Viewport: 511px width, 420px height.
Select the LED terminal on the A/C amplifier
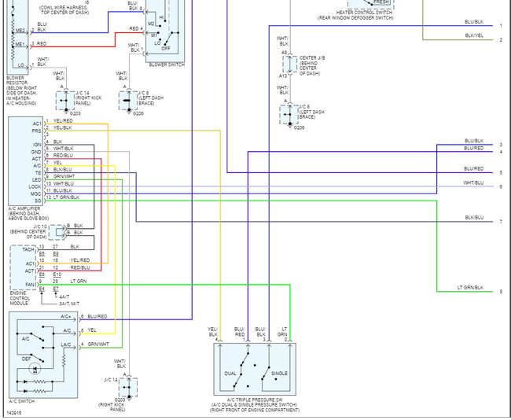(x=36, y=180)
